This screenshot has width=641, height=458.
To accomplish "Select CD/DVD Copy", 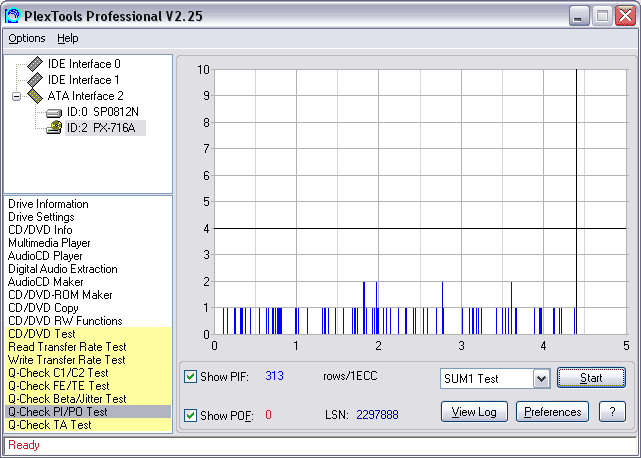I will [x=43, y=308].
